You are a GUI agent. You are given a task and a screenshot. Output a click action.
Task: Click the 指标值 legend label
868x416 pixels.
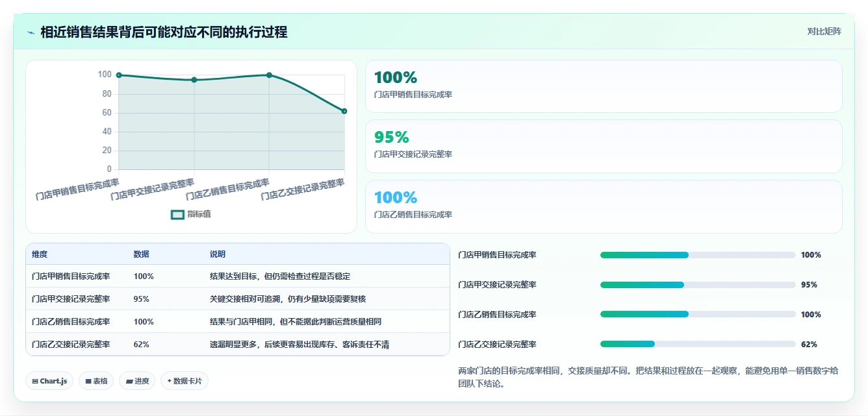point(199,214)
